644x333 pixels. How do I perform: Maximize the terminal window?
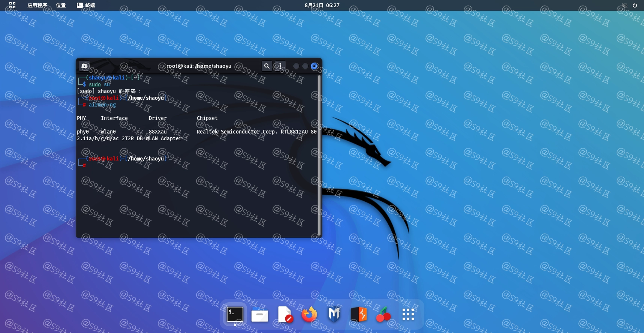point(305,66)
